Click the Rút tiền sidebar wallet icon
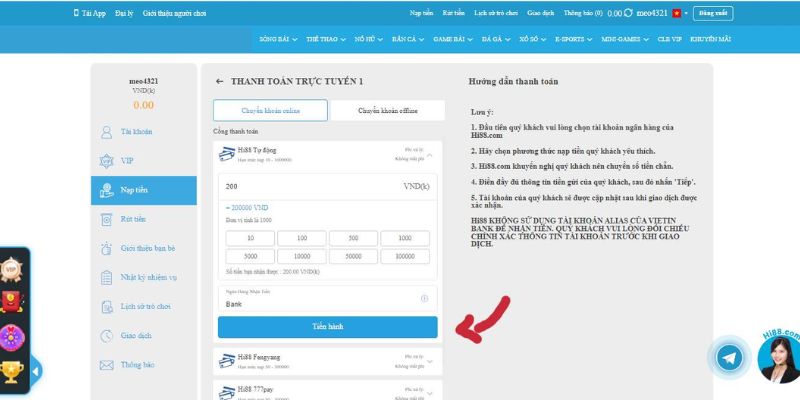This screenshot has width=800, height=400. (108, 219)
